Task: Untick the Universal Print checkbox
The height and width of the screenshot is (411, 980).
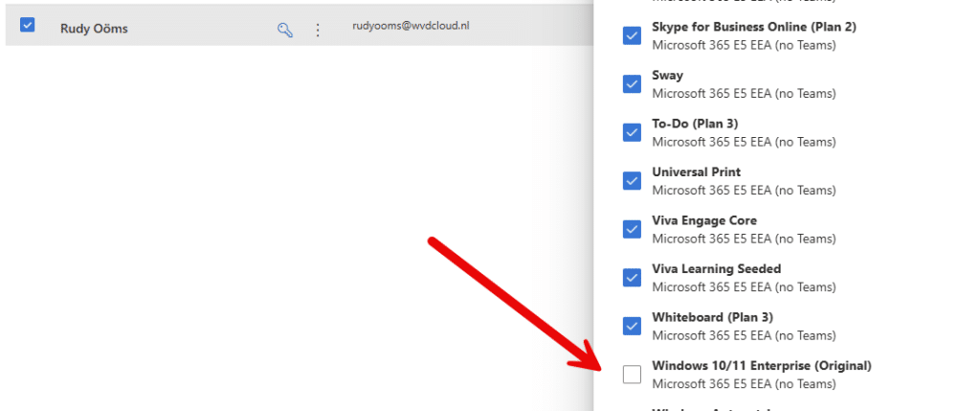Action: click(x=632, y=180)
